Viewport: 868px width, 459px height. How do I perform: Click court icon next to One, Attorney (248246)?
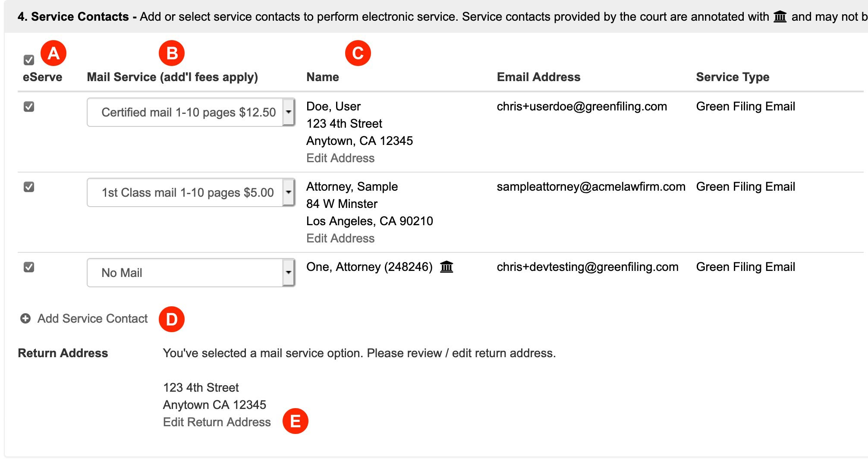[447, 267]
